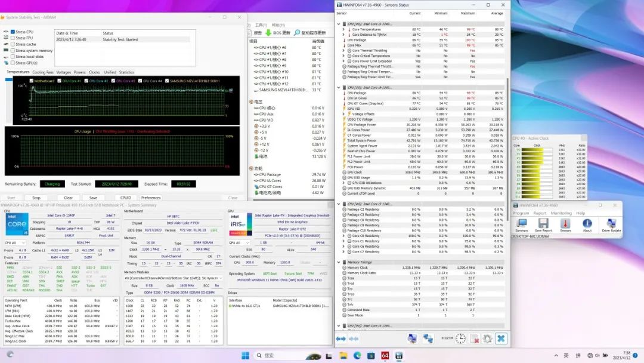Click the logging file icon with red X
Screen dimensions: 644x363
[x=475, y=339]
